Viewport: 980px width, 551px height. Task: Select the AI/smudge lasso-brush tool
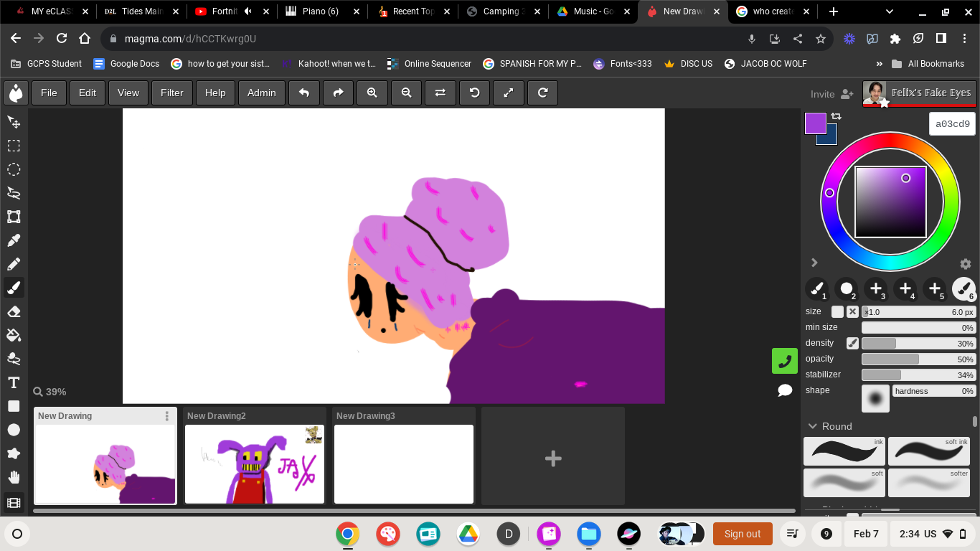tap(14, 359)
